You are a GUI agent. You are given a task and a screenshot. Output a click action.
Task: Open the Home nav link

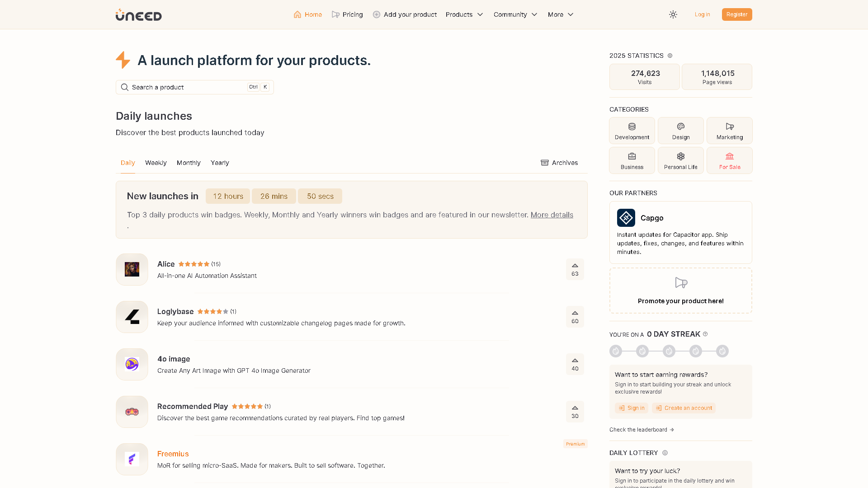coord(308,14)
